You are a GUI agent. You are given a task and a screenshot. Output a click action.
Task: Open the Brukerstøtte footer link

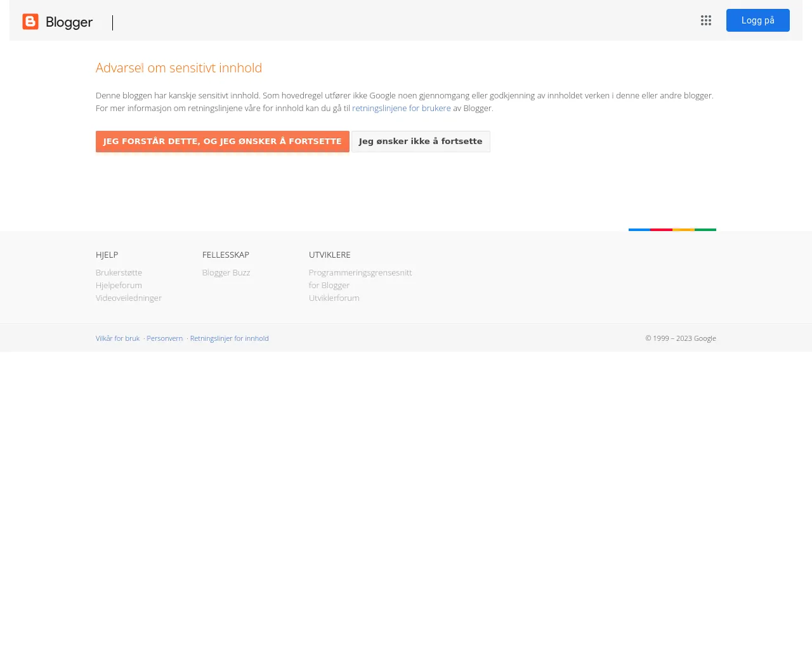[x=119, y=272]
